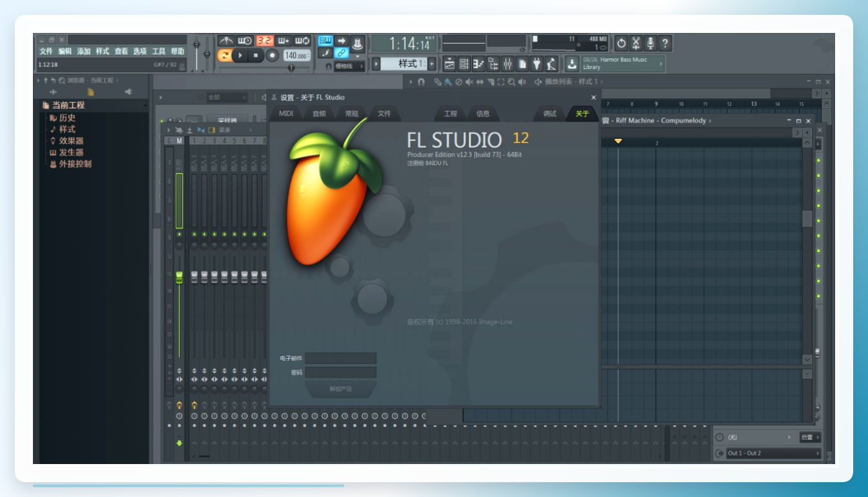
Task: Click the scissors audio-editor icon
Action: click(x=636, y=43)
